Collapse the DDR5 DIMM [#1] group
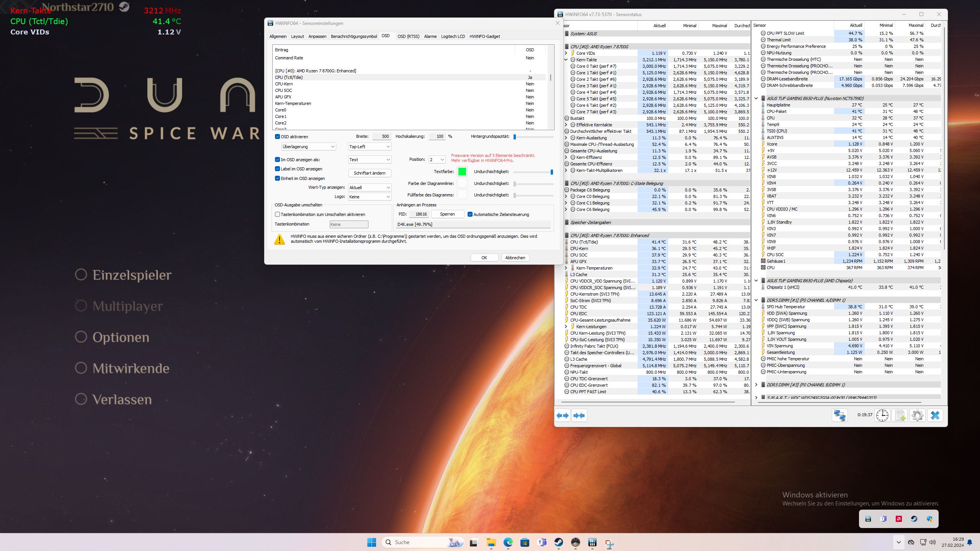The height and width of the screenshot is (551, 980). click(x=756, y=300)
